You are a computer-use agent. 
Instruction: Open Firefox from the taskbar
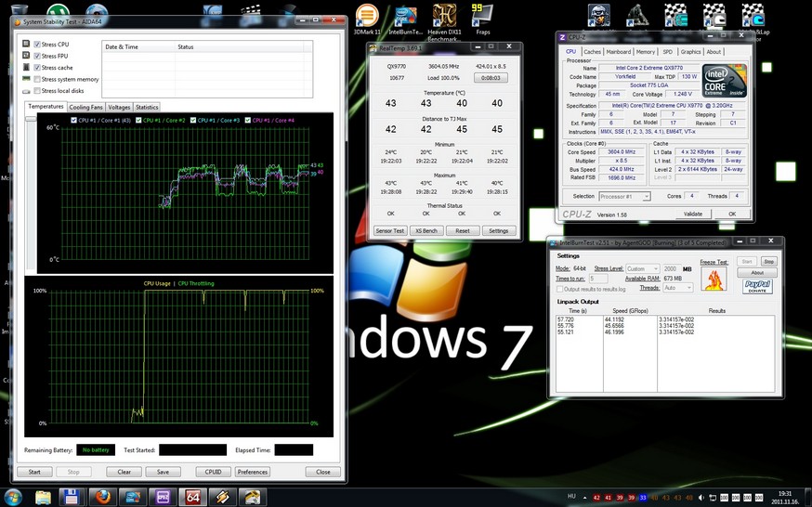103,497
